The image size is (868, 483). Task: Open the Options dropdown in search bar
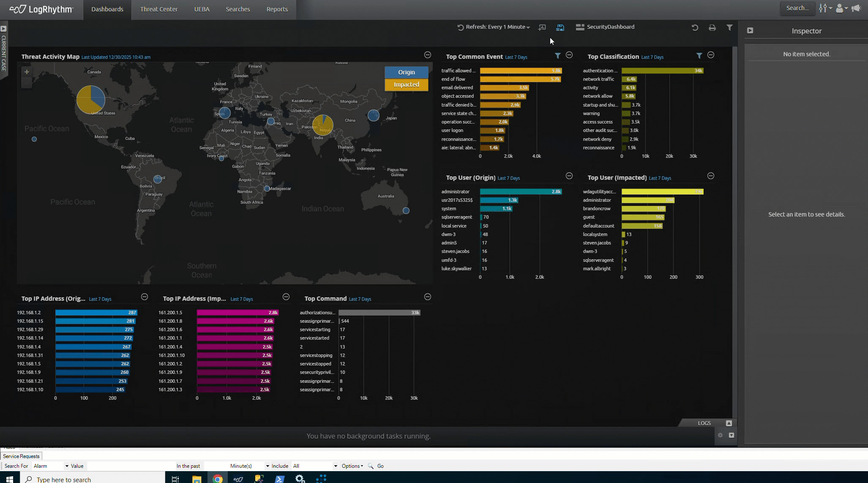352,466
